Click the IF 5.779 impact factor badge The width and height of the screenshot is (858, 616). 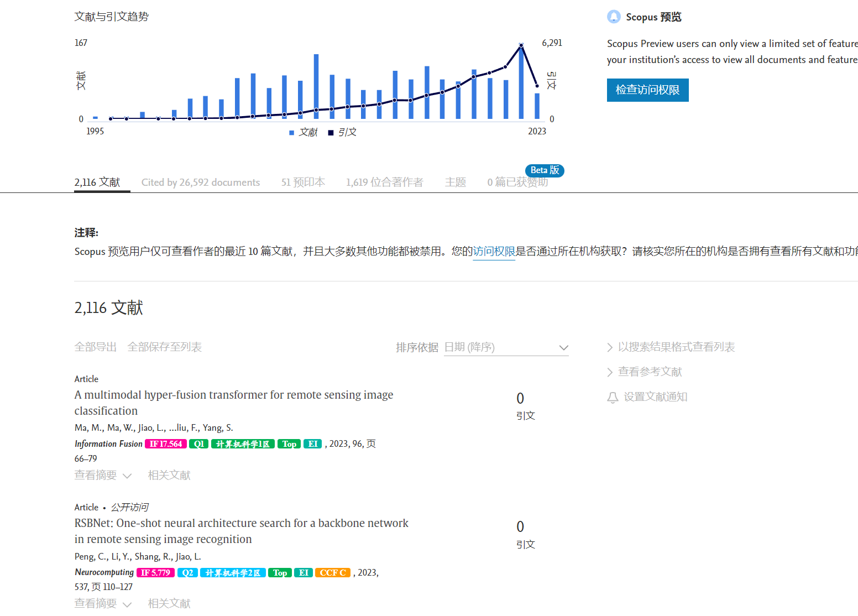point(155,573)
